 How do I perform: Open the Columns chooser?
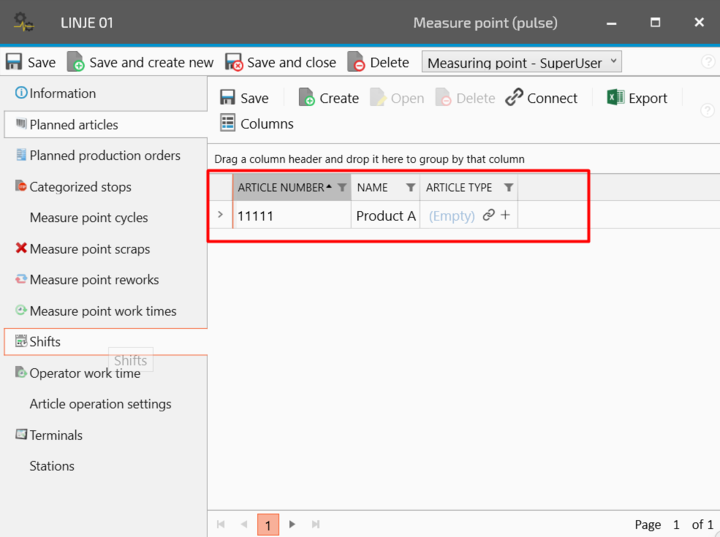pyautogui.click(x=256, y=124)
